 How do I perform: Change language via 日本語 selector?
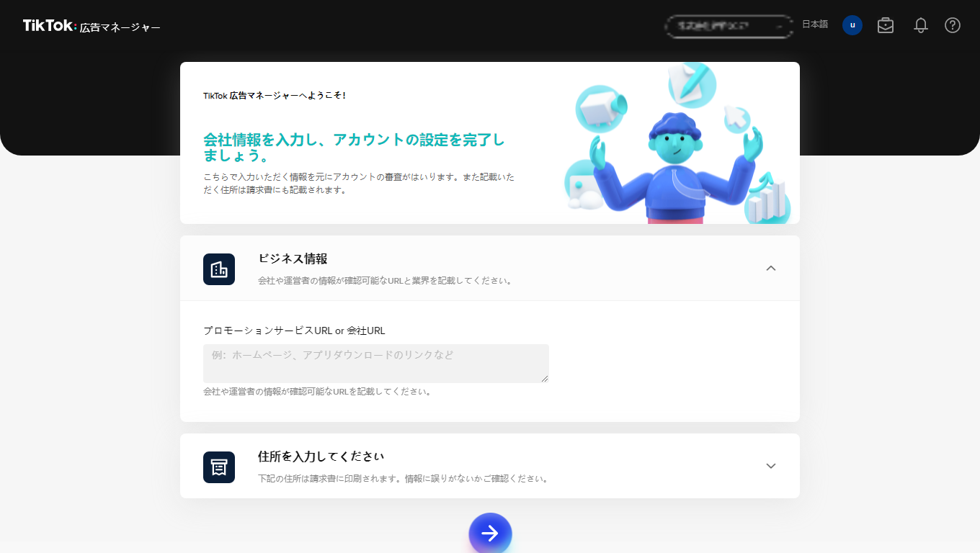tap(815, 24)
